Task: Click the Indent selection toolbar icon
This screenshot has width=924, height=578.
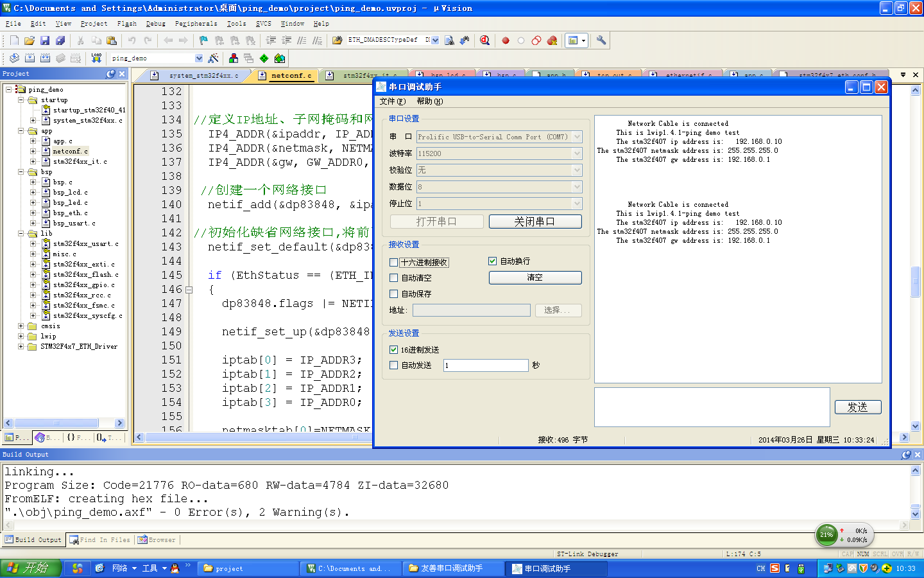Action: pos(271,40)
